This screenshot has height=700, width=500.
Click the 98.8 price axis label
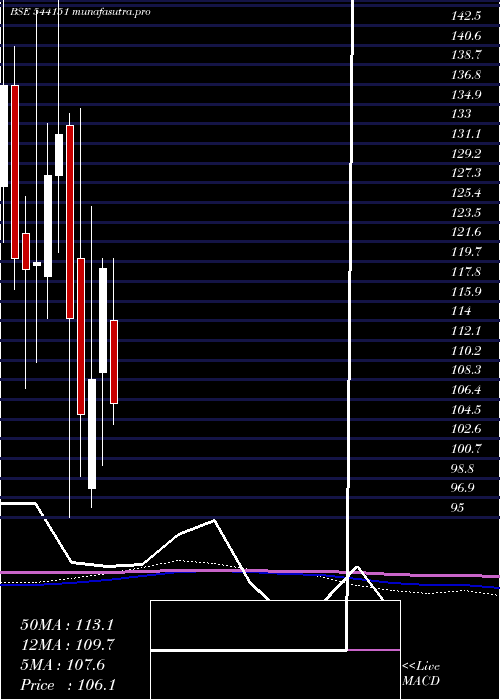pos(463,468)
